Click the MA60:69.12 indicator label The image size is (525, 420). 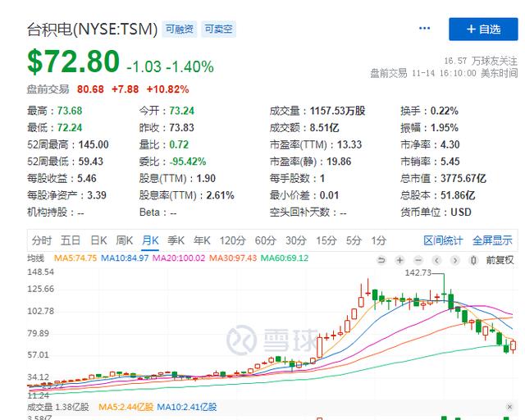tap(285, 258)
